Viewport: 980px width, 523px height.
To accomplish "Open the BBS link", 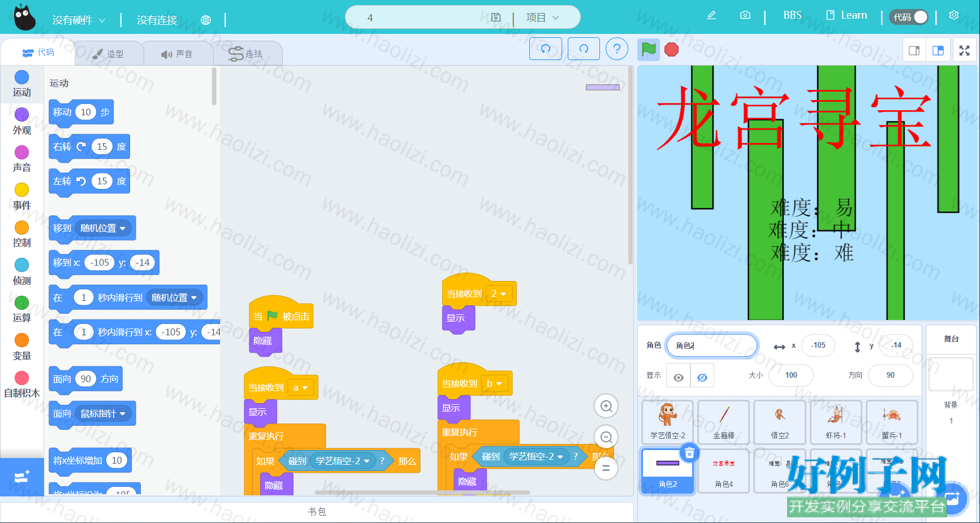I will [792, 15].
